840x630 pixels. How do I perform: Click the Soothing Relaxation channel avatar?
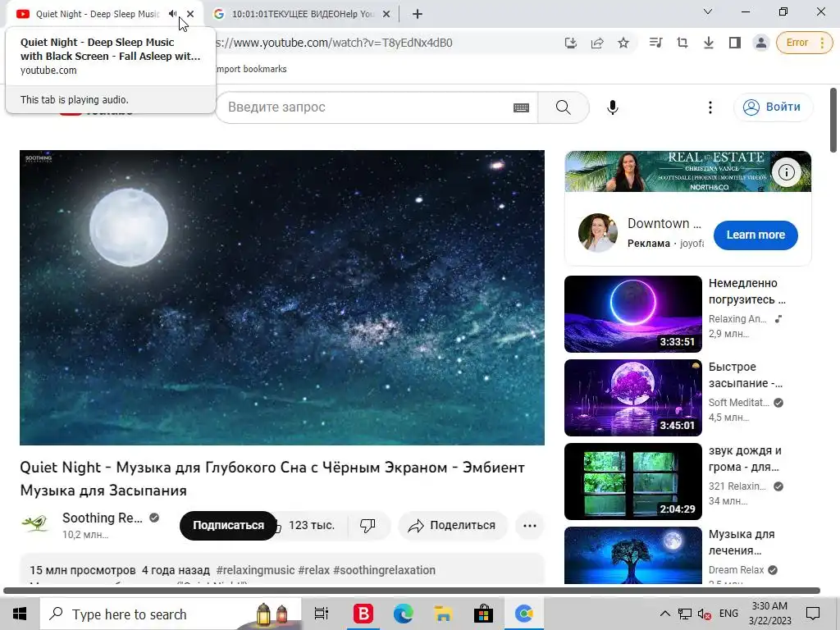pyautogui.click(x=35, y=524)
